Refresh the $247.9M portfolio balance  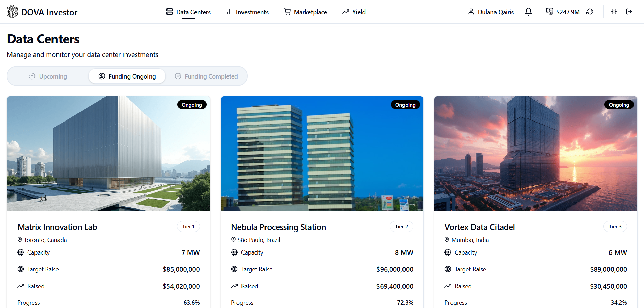(x=590, y=12)
